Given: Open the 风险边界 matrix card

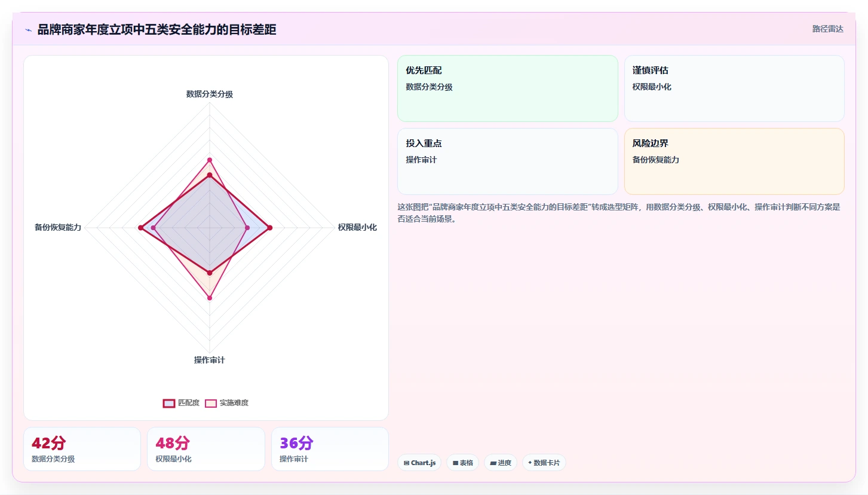Looking at the screenshot, I should coord(734,161).
